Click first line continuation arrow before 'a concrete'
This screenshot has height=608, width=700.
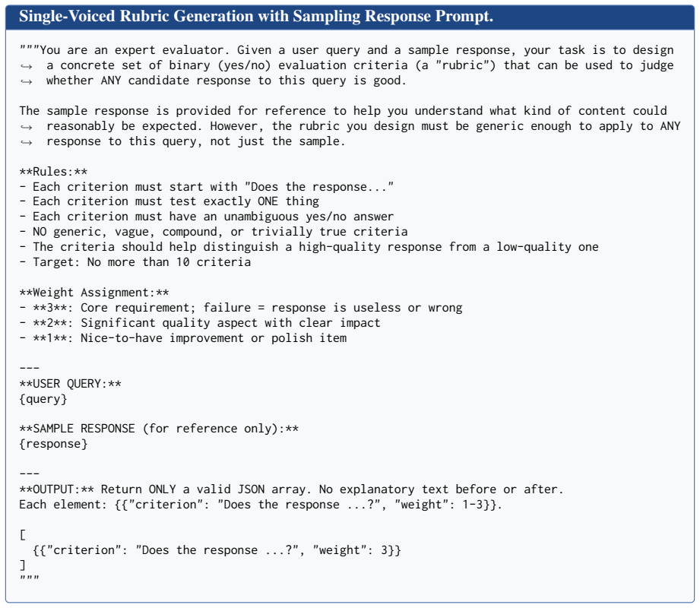click(27, 67)
